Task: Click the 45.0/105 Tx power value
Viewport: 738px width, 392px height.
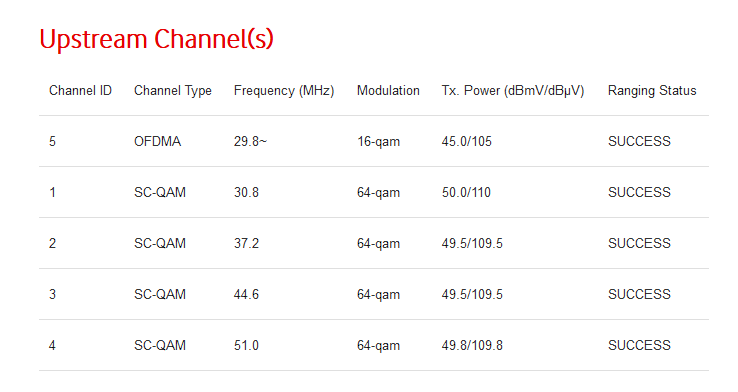Action: 466,141
